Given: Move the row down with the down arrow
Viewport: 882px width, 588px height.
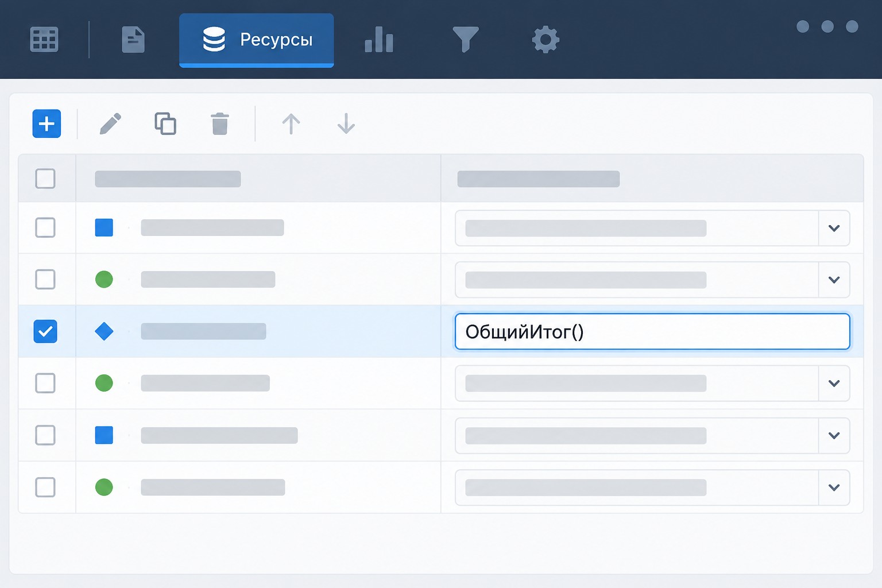Looking at the screenshot, I should click(x=346, y=123).
